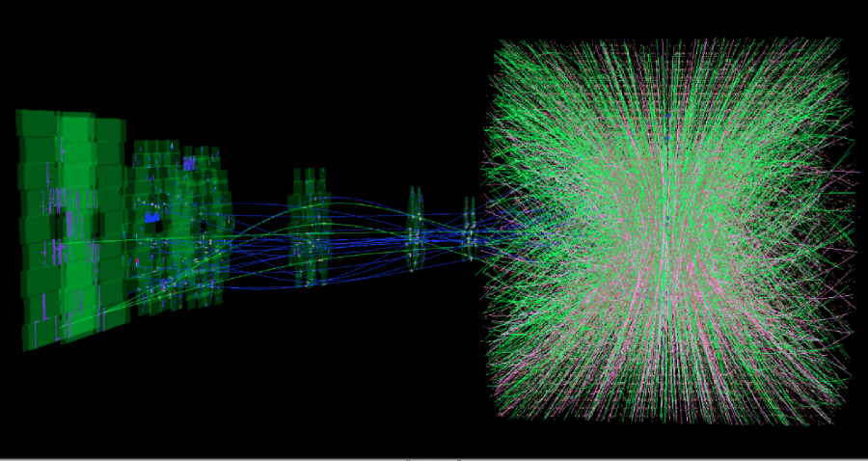This screenshot has width=868, height=461.
Task: Click the speckled purple-blue cluster patch
Action: click(189, 163)
